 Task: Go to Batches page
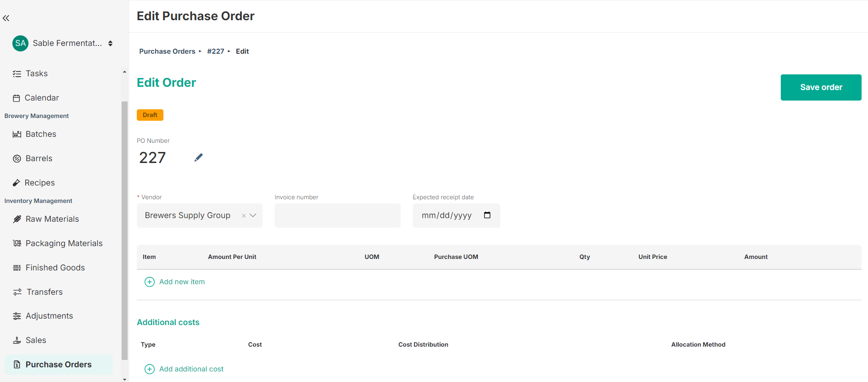click(41, 134)
